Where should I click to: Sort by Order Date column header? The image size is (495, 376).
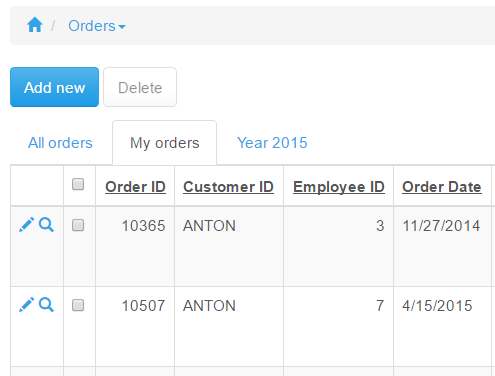click(442, 187)
